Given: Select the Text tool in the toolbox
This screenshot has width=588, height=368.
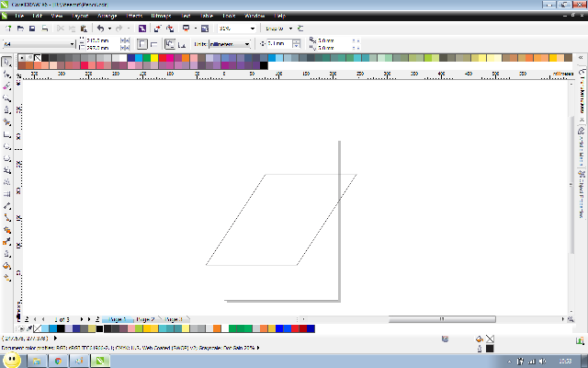Looking at the screenshot, I should point(6,182).
